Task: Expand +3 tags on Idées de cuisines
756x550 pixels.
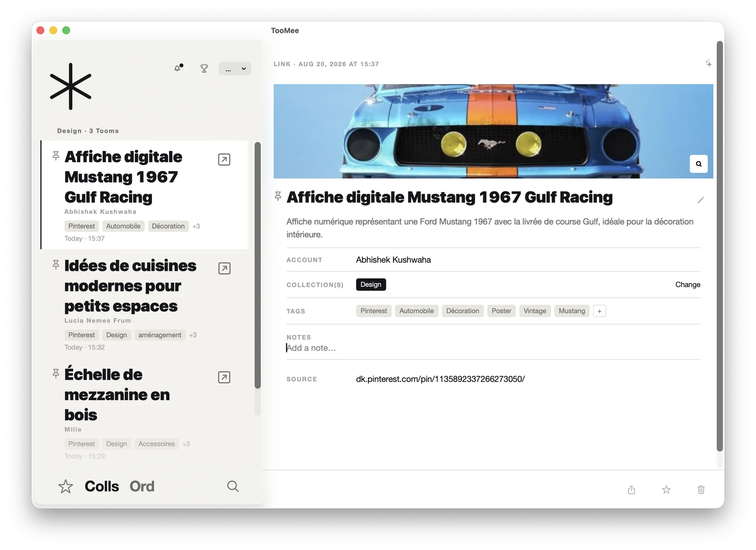Action: pyautogui.click(x=193, y=335)
